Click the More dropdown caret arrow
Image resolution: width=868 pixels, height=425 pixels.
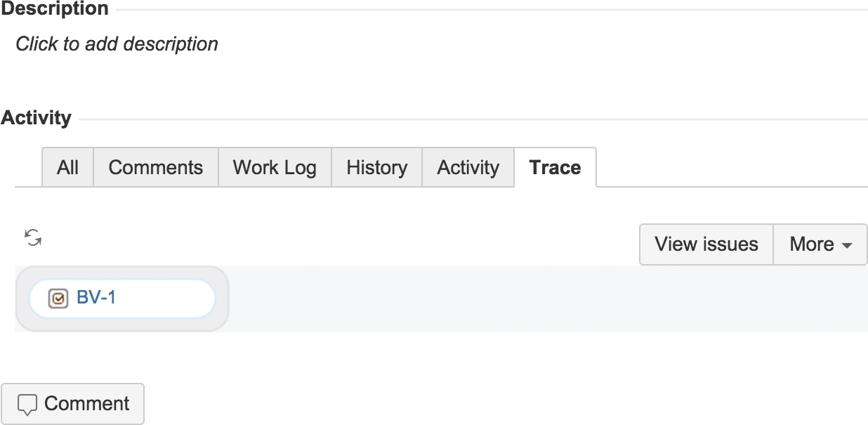tap(847, 245)
